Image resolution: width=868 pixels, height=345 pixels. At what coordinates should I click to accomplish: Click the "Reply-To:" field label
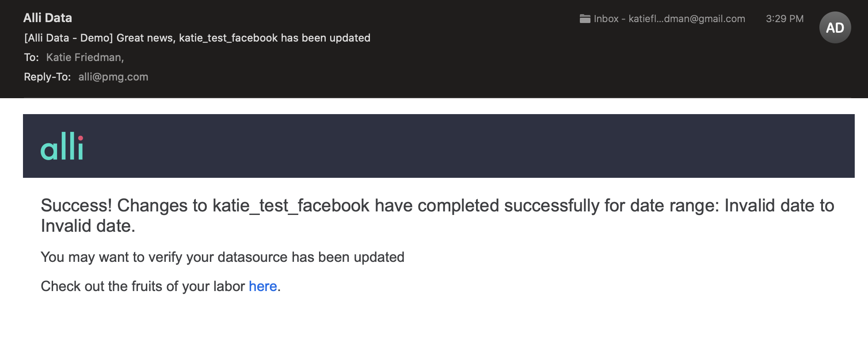pyautogui.click(x=47, y=77)
